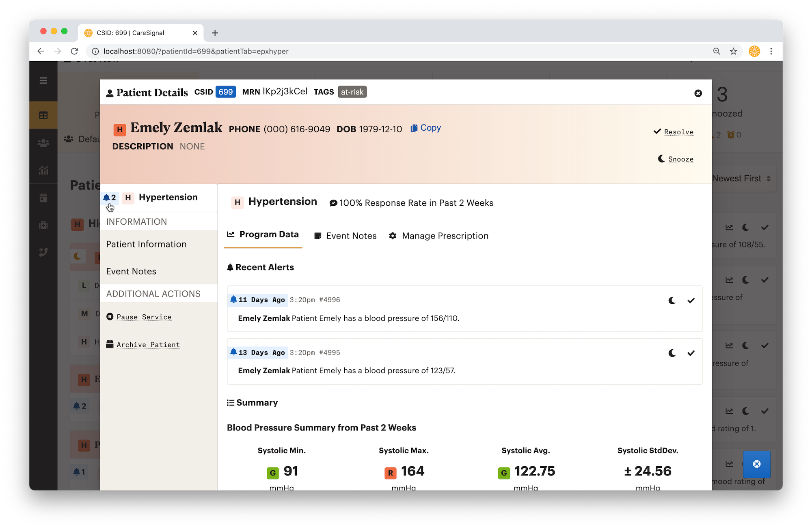
Task: Bookmark this page with star icon
Action: (733, 51)
